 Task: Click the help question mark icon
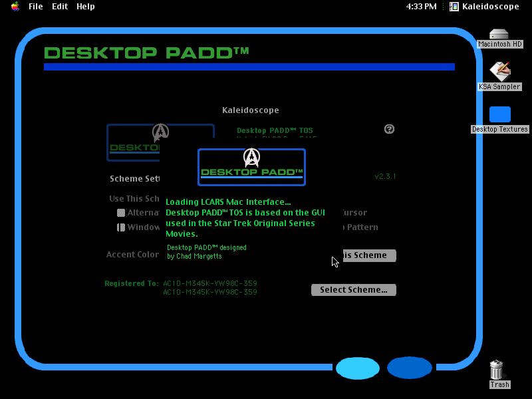[x=389, y=129]
